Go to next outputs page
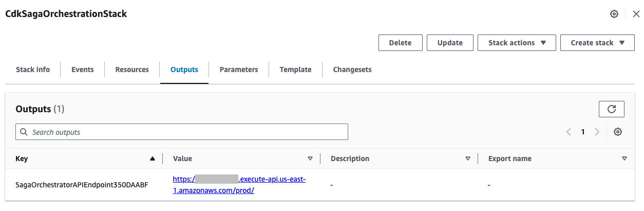Screen dimensions: 644x211 point(597,132)
